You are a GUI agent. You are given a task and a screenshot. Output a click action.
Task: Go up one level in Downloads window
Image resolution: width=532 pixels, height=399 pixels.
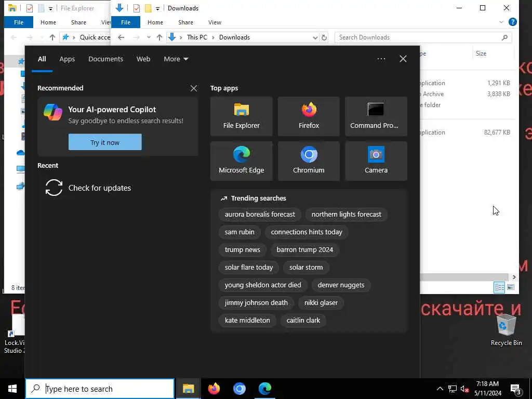click(159, 37)
